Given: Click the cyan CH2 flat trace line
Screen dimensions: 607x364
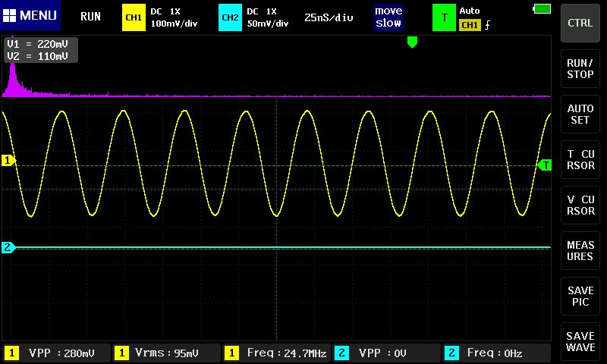Looking at the screenshot, I should [x=281, y=246].
